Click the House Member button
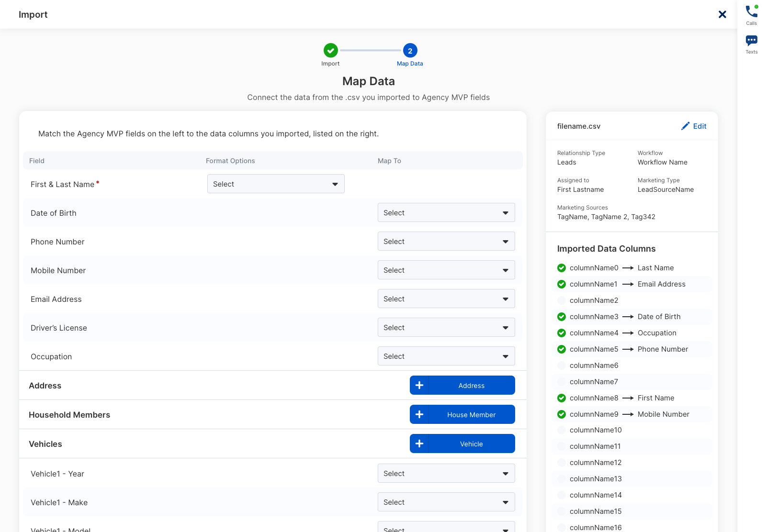The width and height of the screenshot is (766, 532). 471,415
